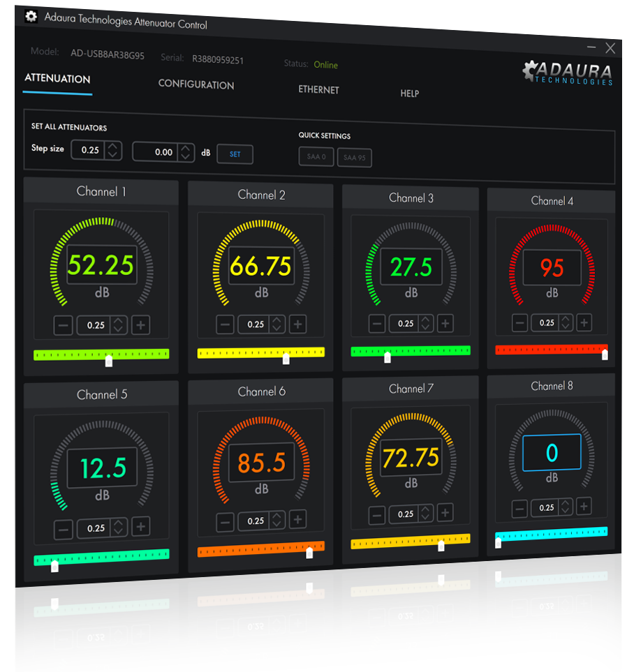The width and height of the screenshot is (627, 672).
Task: Click the Channel 8 step size spinner arrows
Action: coord(566,507)
